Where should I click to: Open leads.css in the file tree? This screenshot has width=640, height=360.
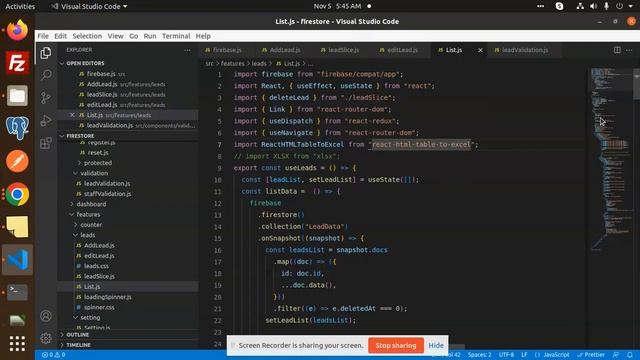pos(96,266)
